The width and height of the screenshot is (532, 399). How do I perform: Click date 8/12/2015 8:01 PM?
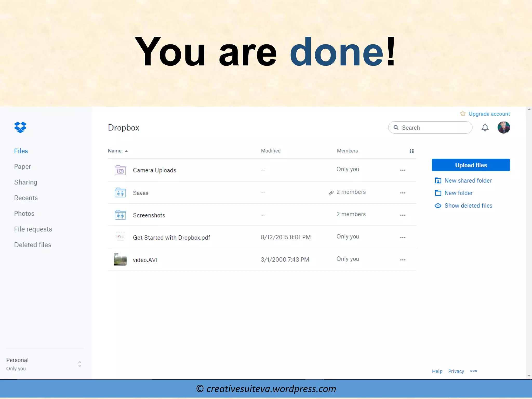pos(286,237)
